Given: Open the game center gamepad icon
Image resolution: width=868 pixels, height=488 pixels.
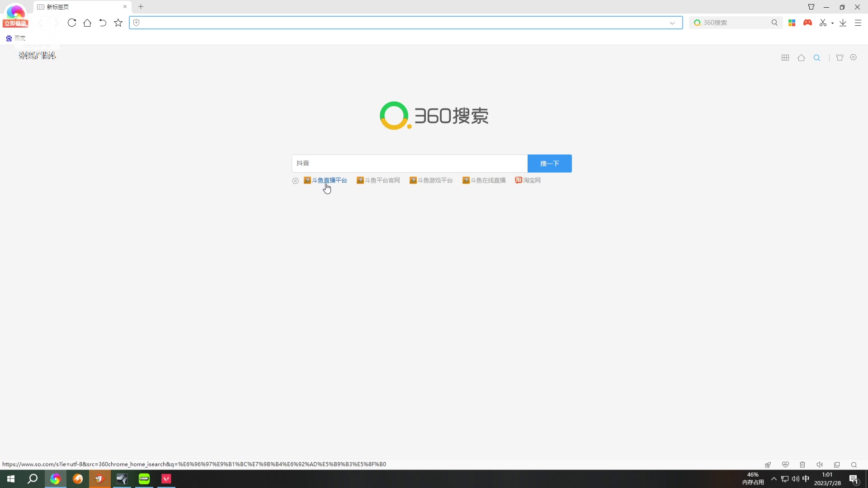Looking at the screenshot, I should coord(808,23).
